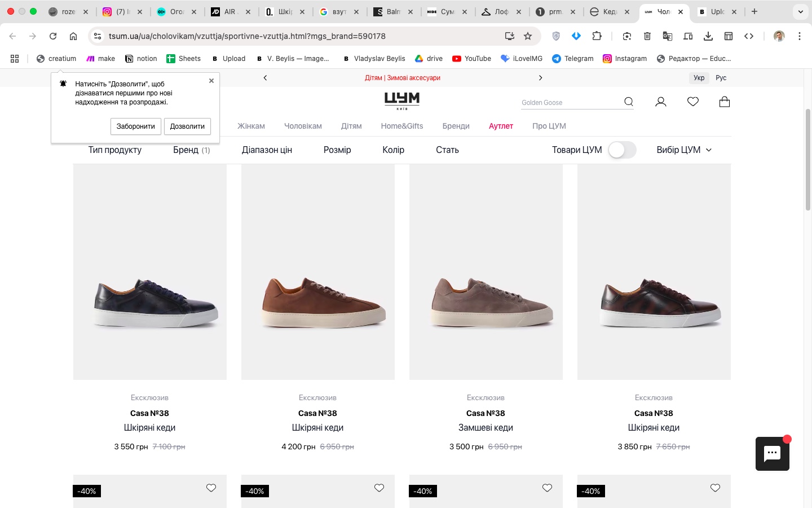Image resolution: width=812 pixels, height=508 pixels.
Task: Toggle the Товари ЦУМ switch
Action: pos(622,150)
